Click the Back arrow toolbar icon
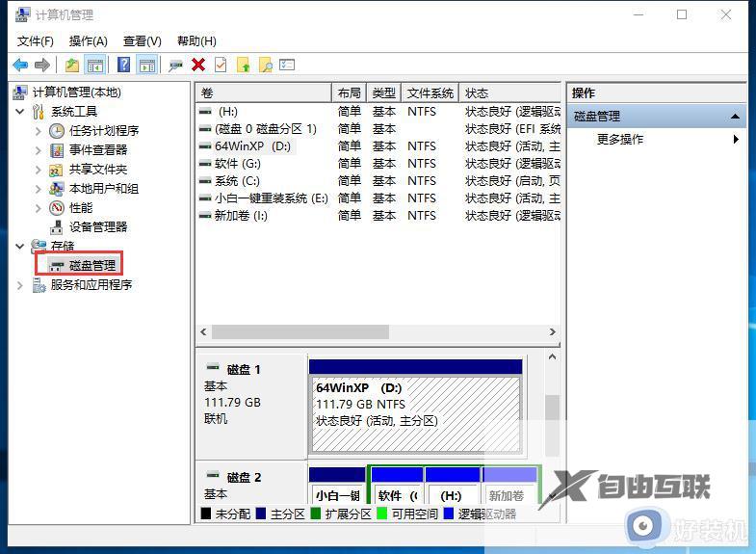 click(21, 65)
